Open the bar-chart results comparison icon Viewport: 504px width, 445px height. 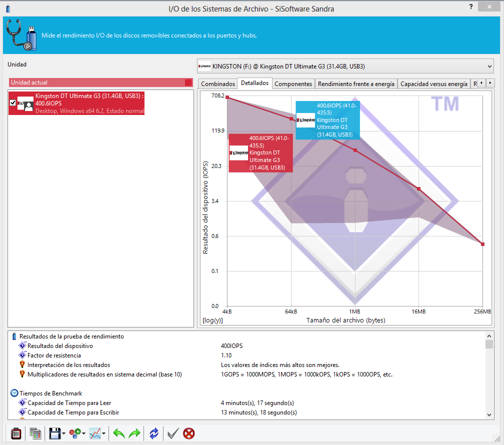pos(35,433)
